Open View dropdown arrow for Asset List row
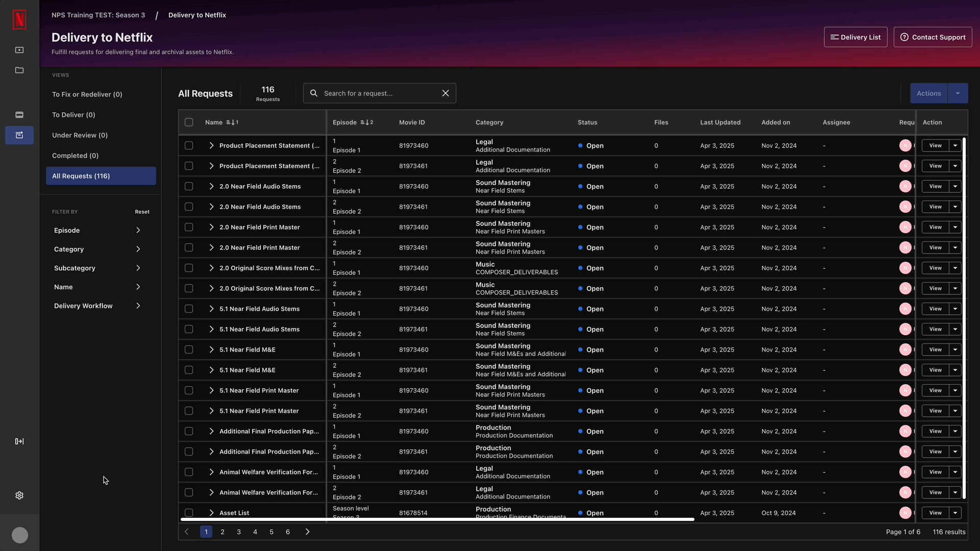 click(955, 513)
